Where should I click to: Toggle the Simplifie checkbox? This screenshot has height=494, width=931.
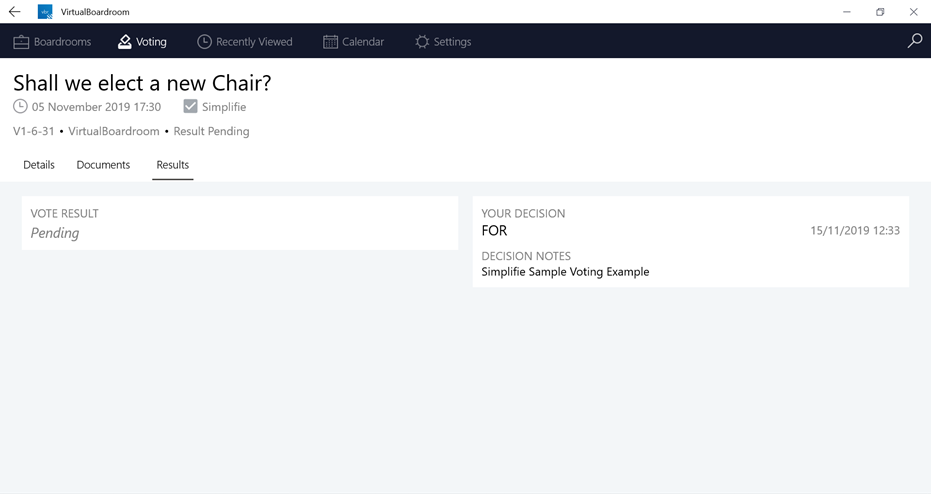(190, 106)
